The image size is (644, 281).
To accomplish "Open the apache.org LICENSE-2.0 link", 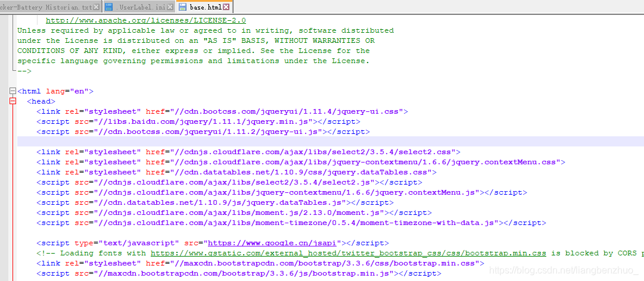I will tap(146, 20).
